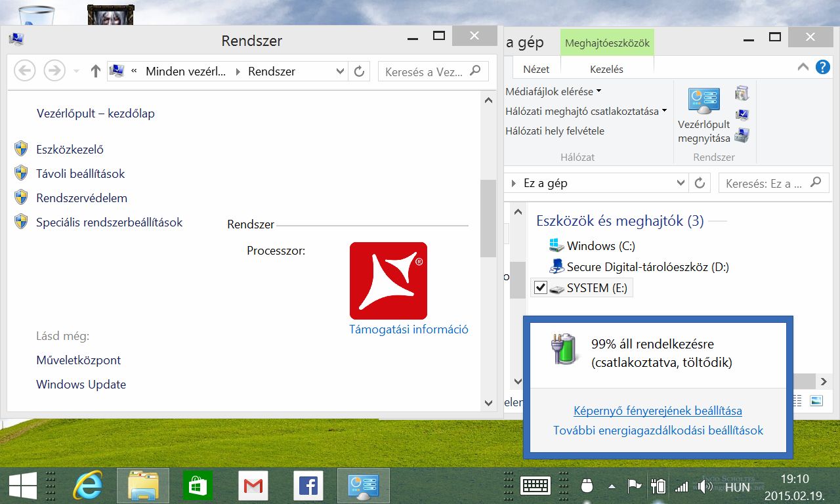Open File Explorer taskbar button
840x504 pixels.
point(143,486)
